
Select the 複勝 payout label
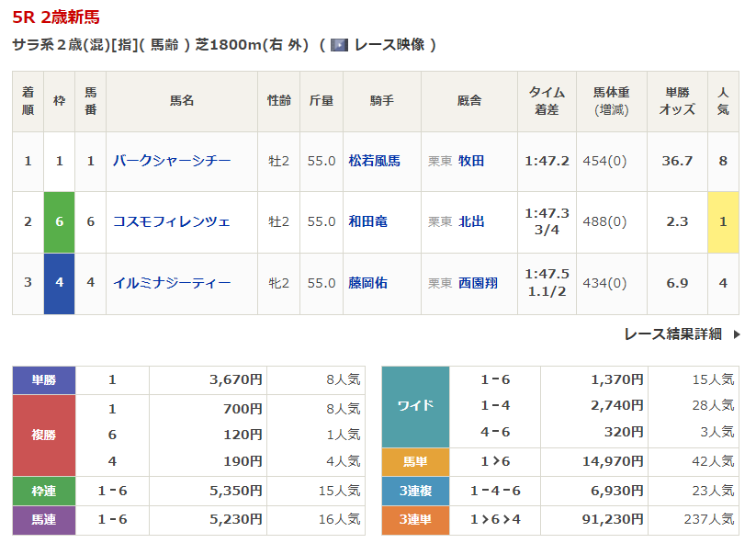point(43,435)
